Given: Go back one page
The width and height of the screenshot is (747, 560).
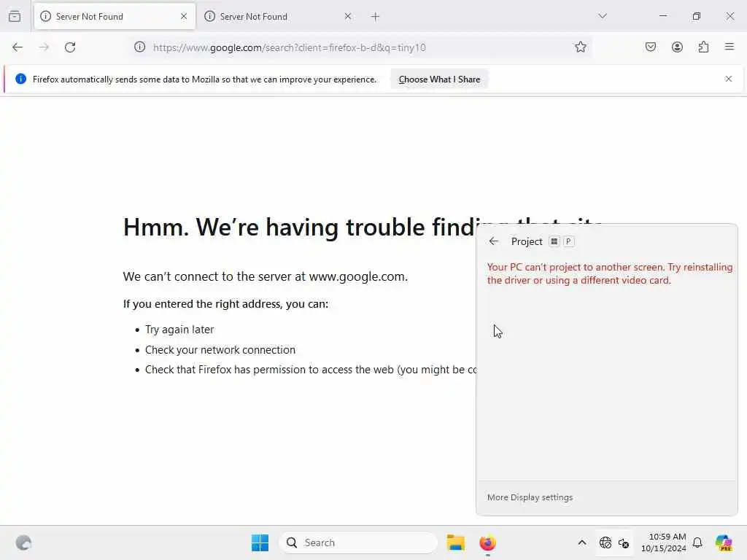Looking at the screenshot, I should pyautogui.click(x=18, y=47).
